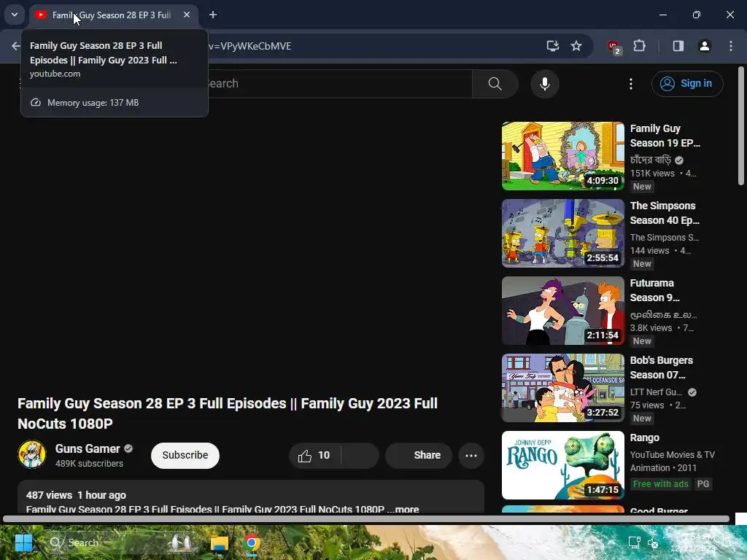Click the taskbar search highlight birds icon
This screenshot has width=747, height=560.
(x=181, y=542)
